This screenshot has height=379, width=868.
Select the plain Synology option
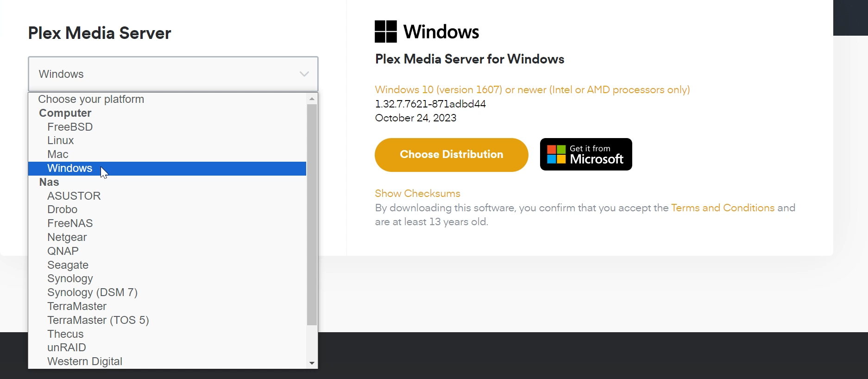coord(167,278)
